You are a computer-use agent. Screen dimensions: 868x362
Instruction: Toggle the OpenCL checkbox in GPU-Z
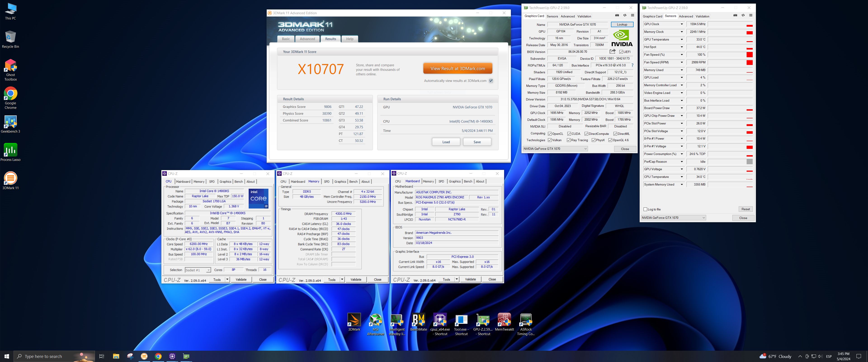point(550,133)
